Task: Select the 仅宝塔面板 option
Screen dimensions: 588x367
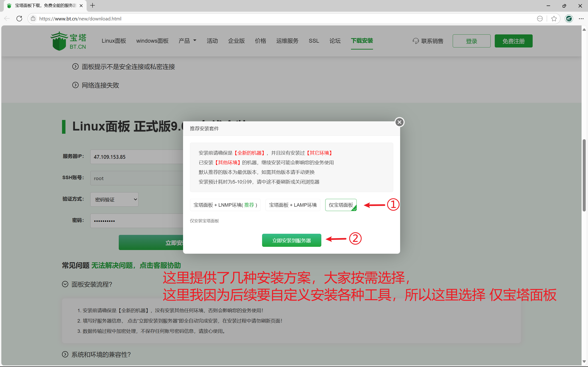Action: (x=341, y=205)
